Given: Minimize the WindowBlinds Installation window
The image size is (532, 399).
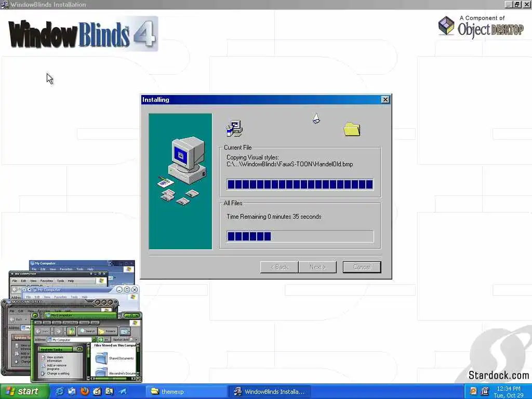Looking at the screenshot, I should click(508, 4).
